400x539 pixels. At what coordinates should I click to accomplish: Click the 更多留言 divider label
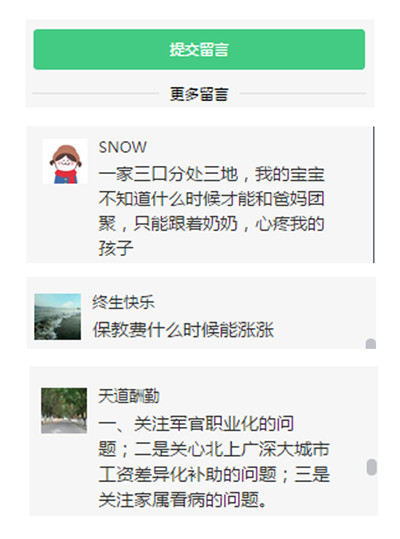(199, 94)
